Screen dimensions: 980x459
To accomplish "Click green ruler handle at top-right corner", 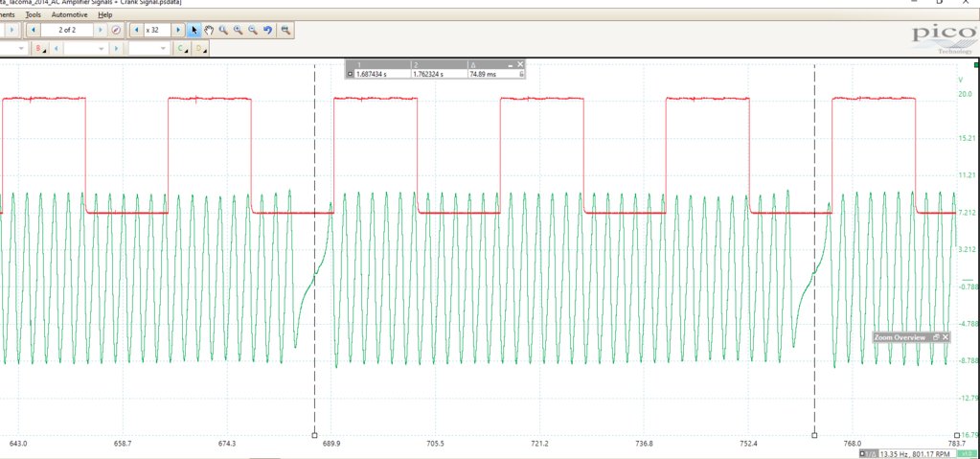I will coord(977,64).
